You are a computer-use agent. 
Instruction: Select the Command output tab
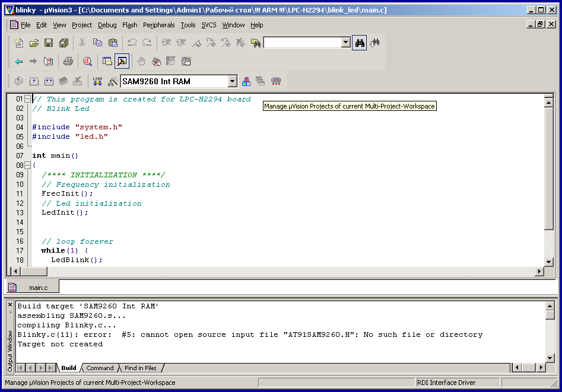[99, 368]
